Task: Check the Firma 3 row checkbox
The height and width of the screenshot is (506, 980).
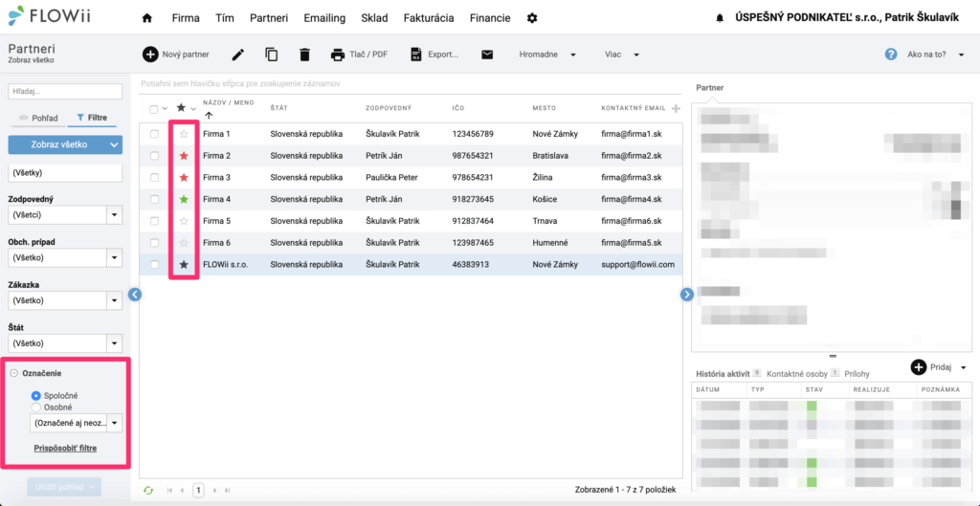Action: pos(154,177)
